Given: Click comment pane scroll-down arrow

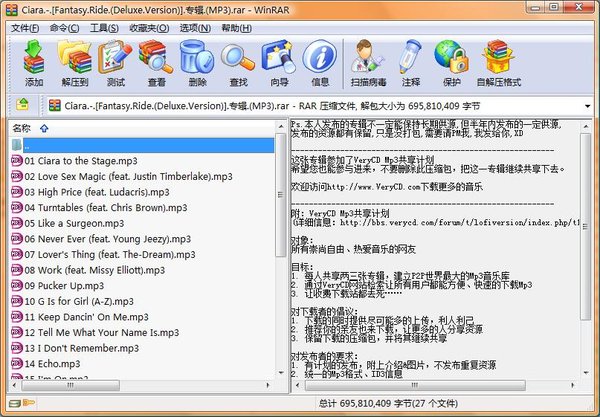Looking at the screenshot, I should (586, 372).
